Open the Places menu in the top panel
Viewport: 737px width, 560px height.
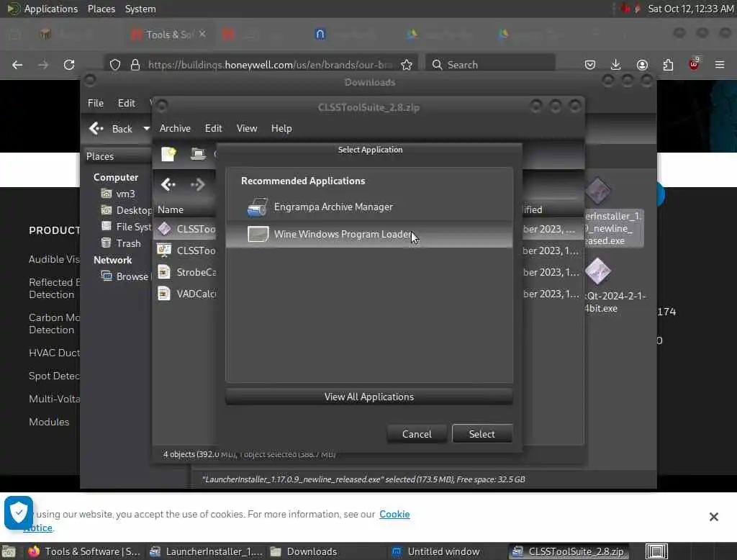(101, 9)
